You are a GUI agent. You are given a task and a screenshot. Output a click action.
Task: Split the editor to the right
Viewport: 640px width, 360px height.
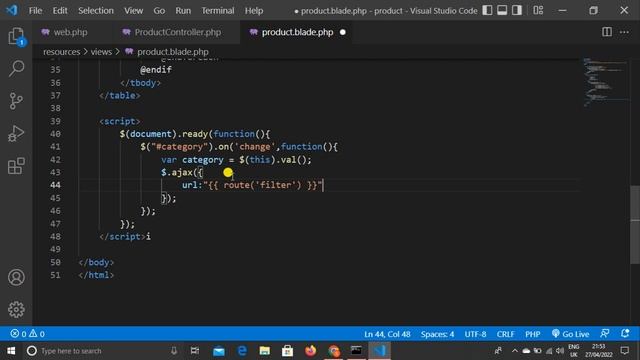coord(607,32)
